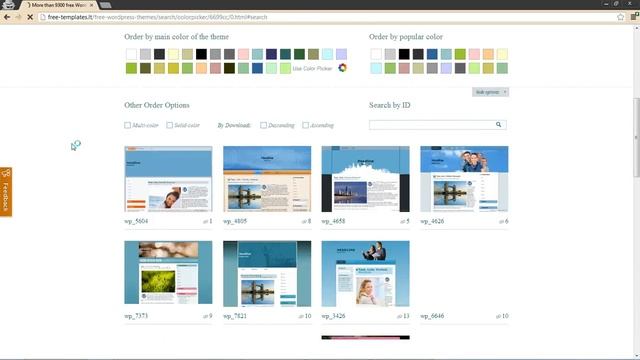This screenshot has width=640, height=360.
Task: Click the wp_6646 theme label
Action: coord(432,316)
